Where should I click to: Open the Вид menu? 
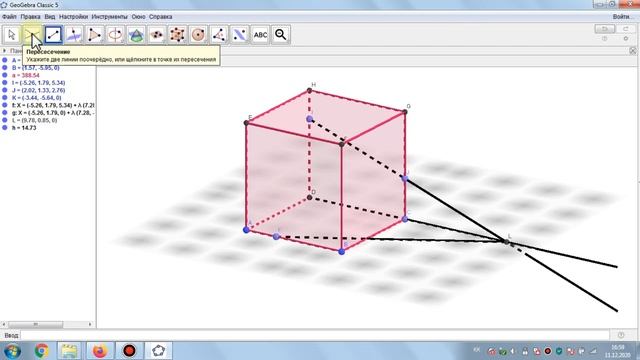click(50, 17)
